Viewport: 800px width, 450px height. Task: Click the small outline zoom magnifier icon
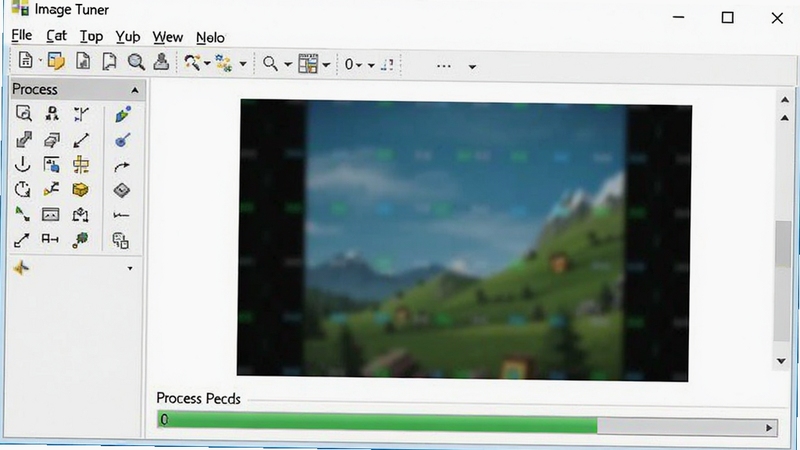point(270,64)
